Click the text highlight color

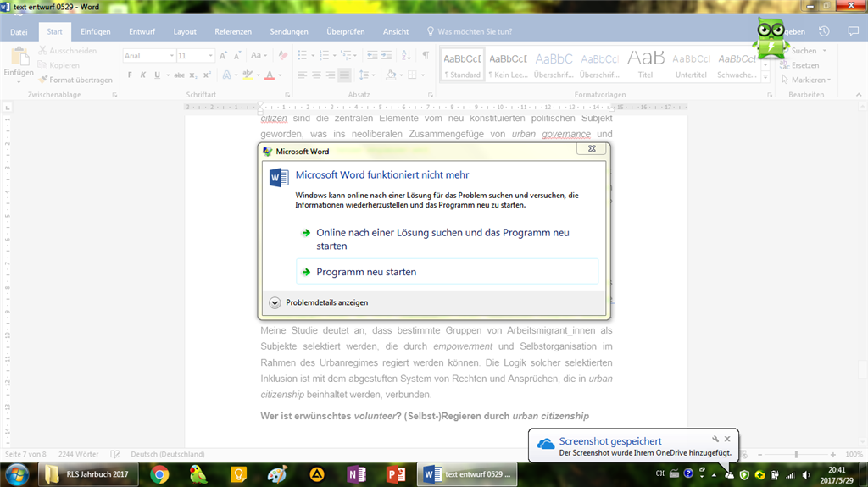tap(248, 75)
